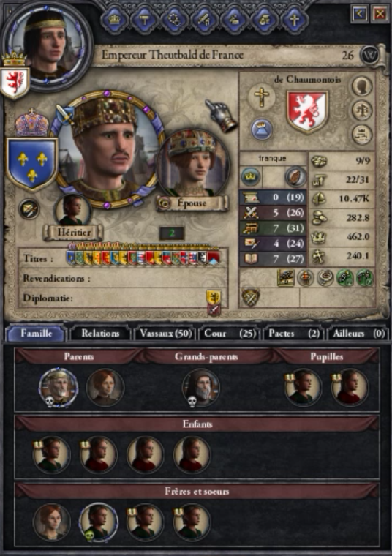Viewport: 392px width, 556px height.
Task: Click the crossed swords shield icon
Action: pos(251,297)
